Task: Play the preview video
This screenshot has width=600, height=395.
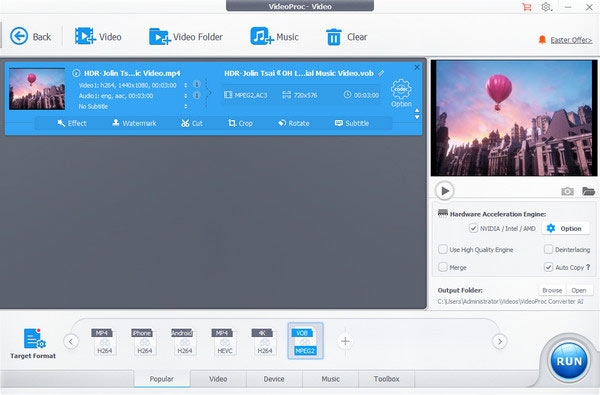Action: [445, 191]
